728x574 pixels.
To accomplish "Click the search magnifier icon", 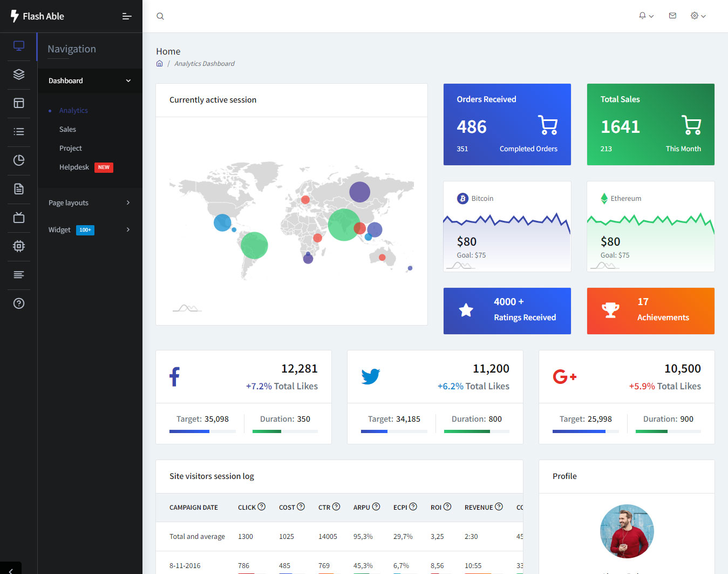I will click(x=160, y=16).
